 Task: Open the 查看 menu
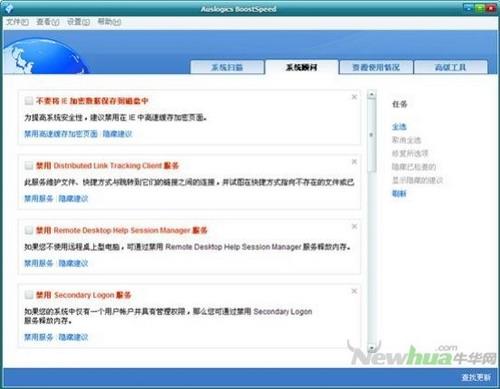(48, 22)
